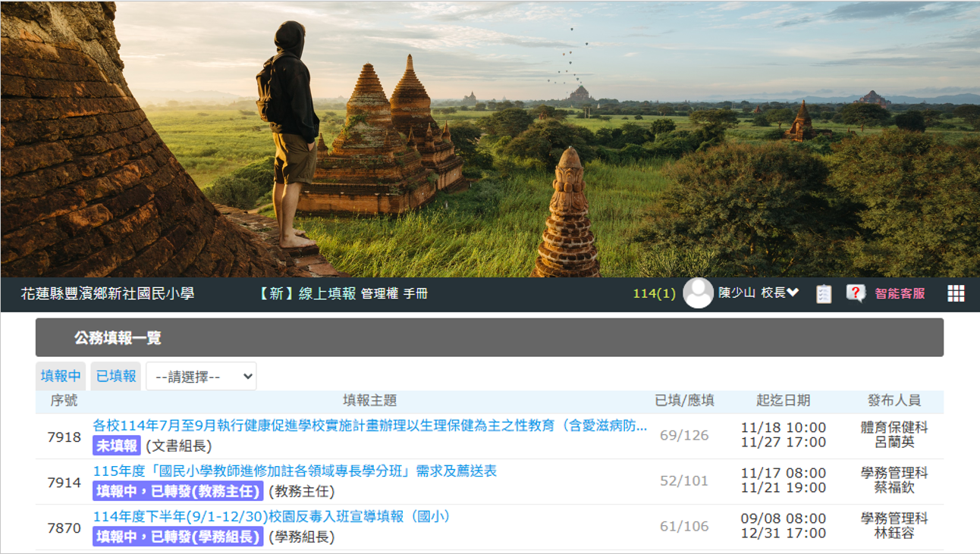Open the --請選擇-- dropdown
Viewport: 980px width, 554px height.
click(x=201, y=377)
